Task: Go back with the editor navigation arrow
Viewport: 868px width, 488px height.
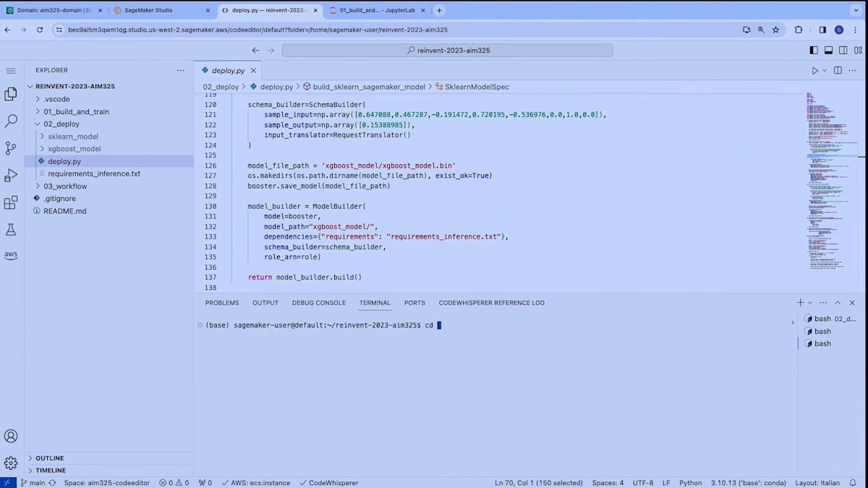Action: [255, 51]
